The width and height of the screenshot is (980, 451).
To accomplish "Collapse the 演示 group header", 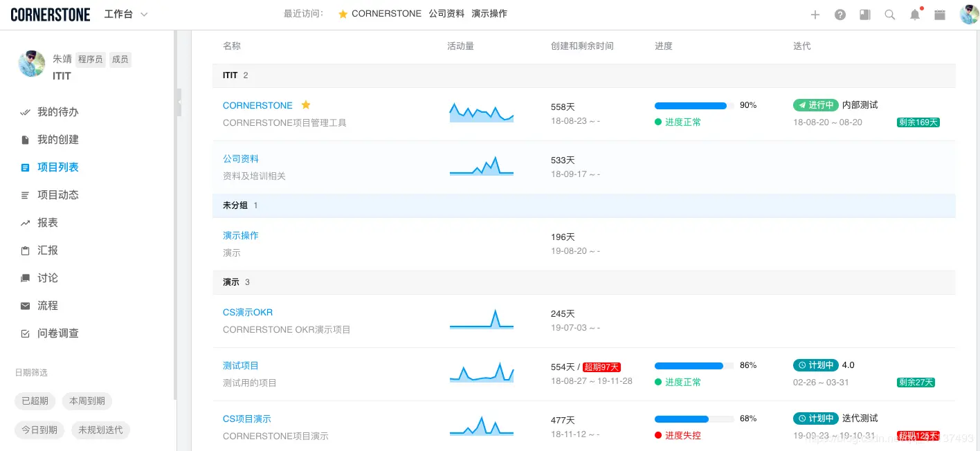I will pos(230,282).
